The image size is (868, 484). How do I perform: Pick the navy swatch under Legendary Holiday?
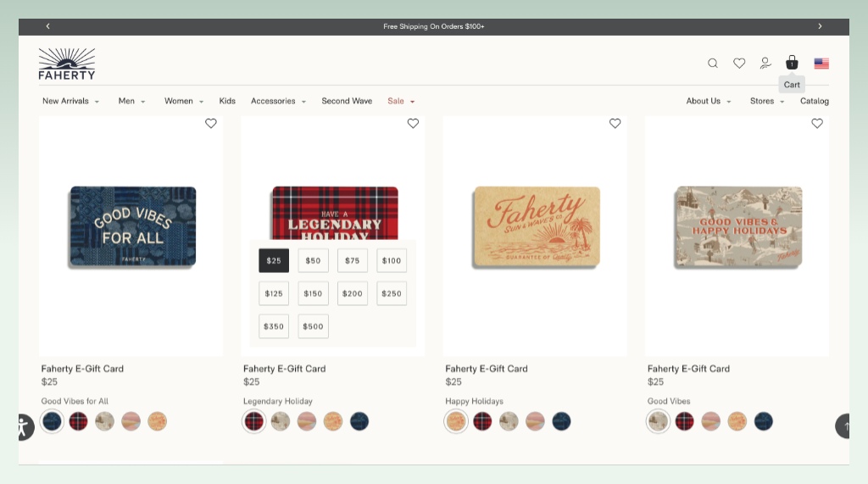click(x=359, y=421)
